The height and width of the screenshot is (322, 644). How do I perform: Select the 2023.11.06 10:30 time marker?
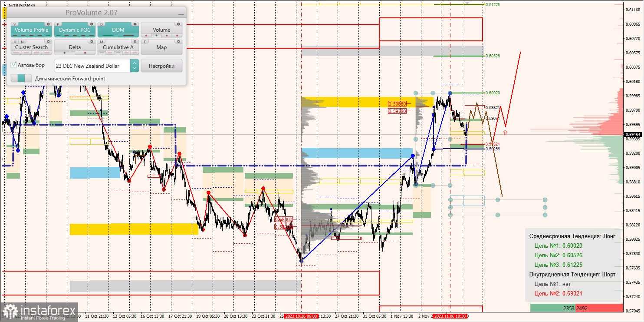(450, 316)
